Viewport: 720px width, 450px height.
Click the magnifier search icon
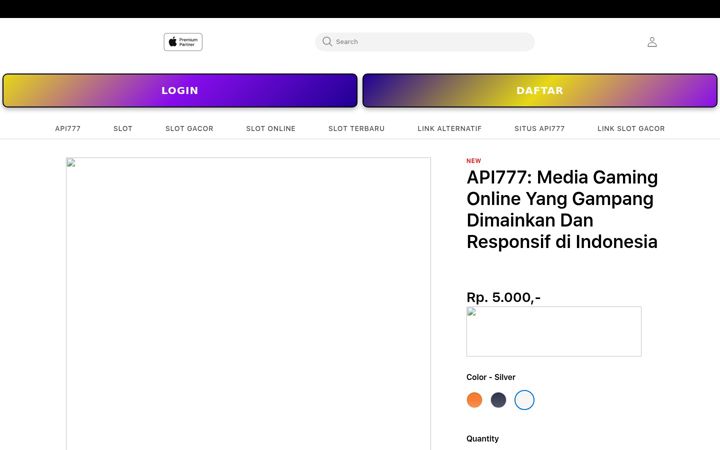(x=327, y=42)
